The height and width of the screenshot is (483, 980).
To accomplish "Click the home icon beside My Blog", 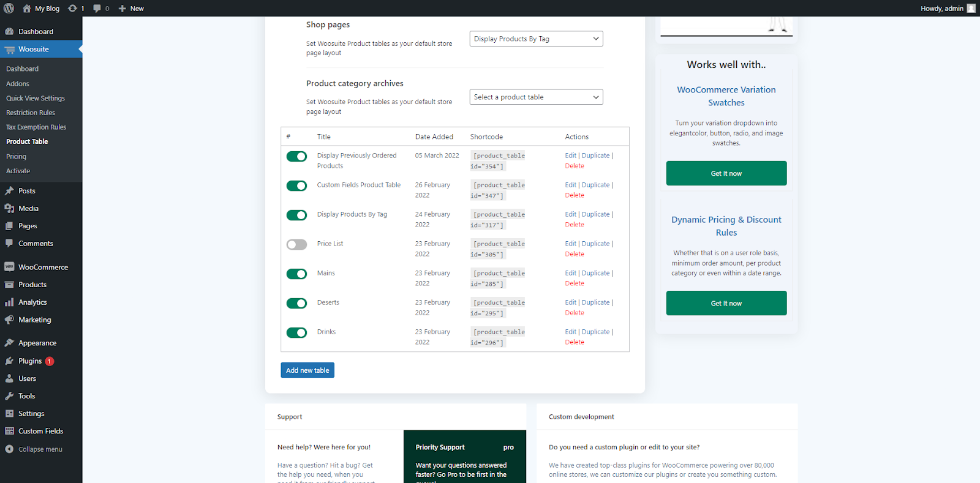I will [27, 9].
